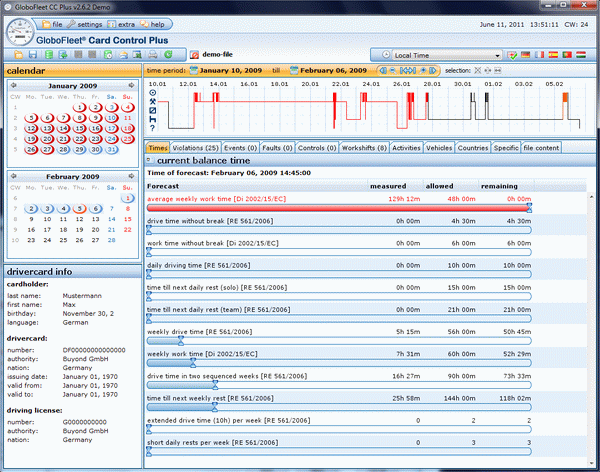Switch the language with the Portuguese flag
Image resolution: width=600 pixels, height=472 pixels.
pos(567,55)
